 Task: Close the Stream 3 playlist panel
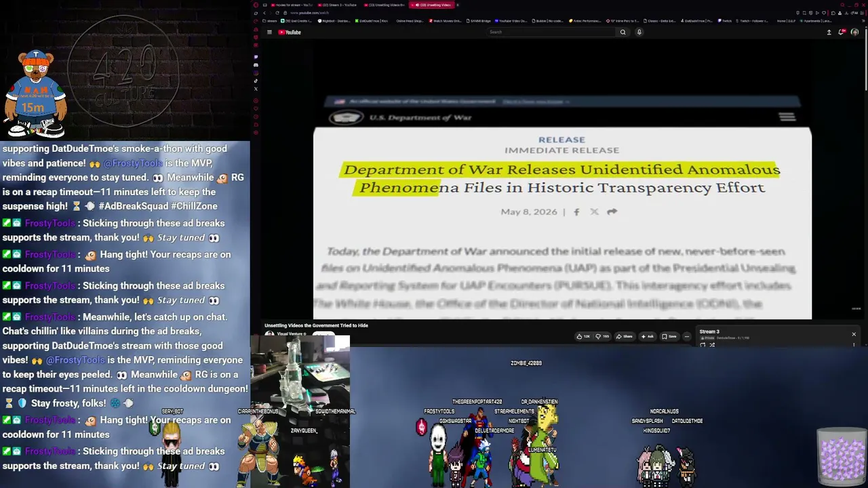[x=854, y=334]
